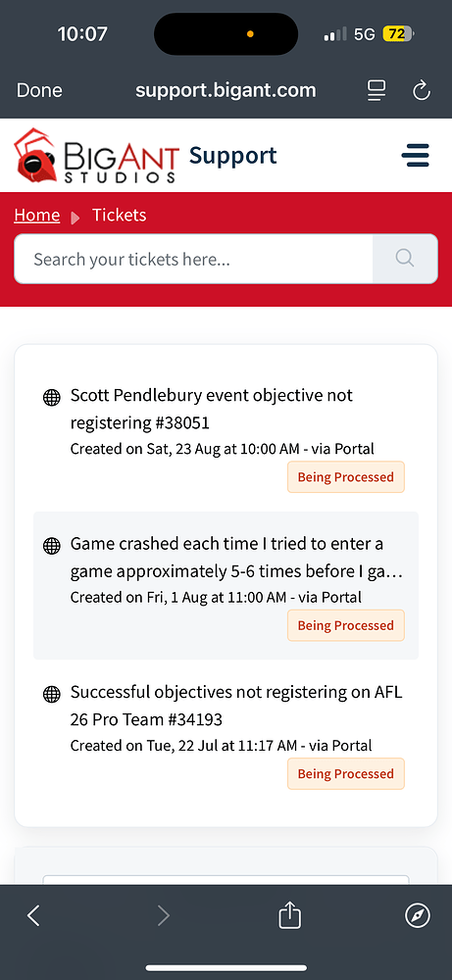
Task: Open Scott Pendlebury event objective ticket #38051
Action: 212,410
